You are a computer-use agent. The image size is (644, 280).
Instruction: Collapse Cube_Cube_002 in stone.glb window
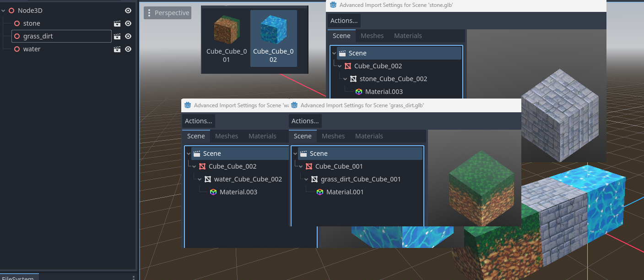[340, 66]
